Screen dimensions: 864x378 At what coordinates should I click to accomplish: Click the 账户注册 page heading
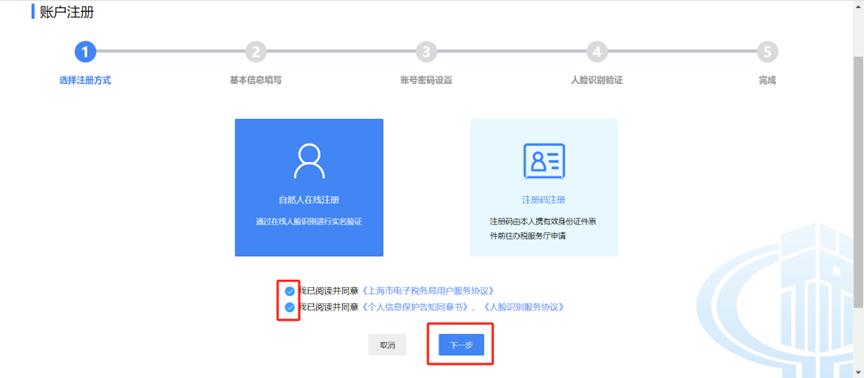point(67,12)
